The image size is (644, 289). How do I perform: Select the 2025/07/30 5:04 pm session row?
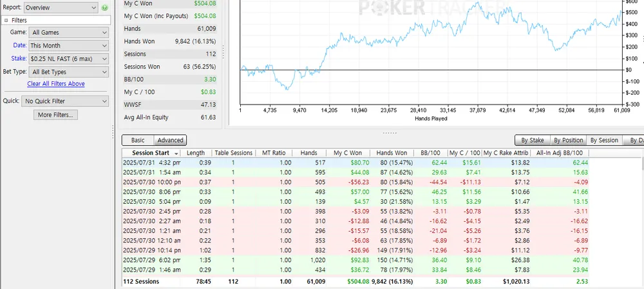tap(355, 202)
